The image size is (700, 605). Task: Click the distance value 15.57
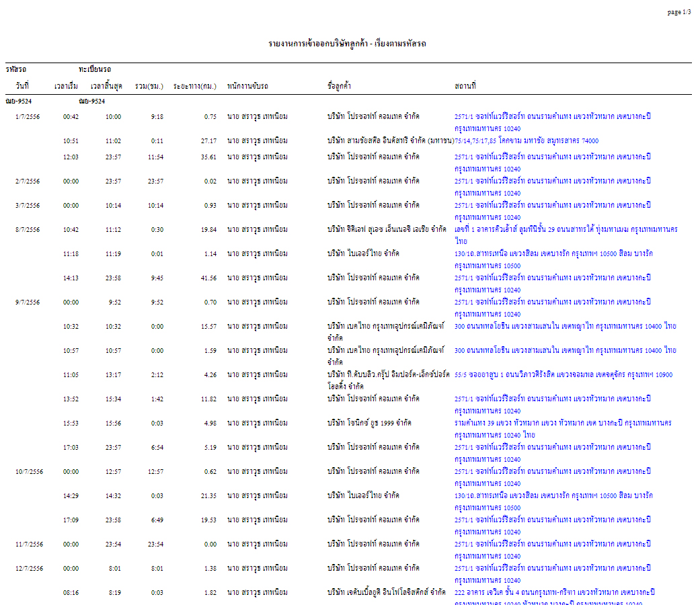208,327
